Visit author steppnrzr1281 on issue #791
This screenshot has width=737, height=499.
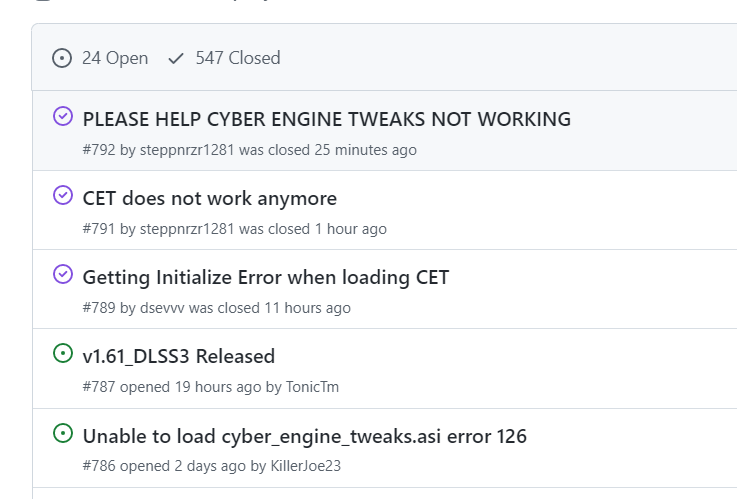pos(187,229)
